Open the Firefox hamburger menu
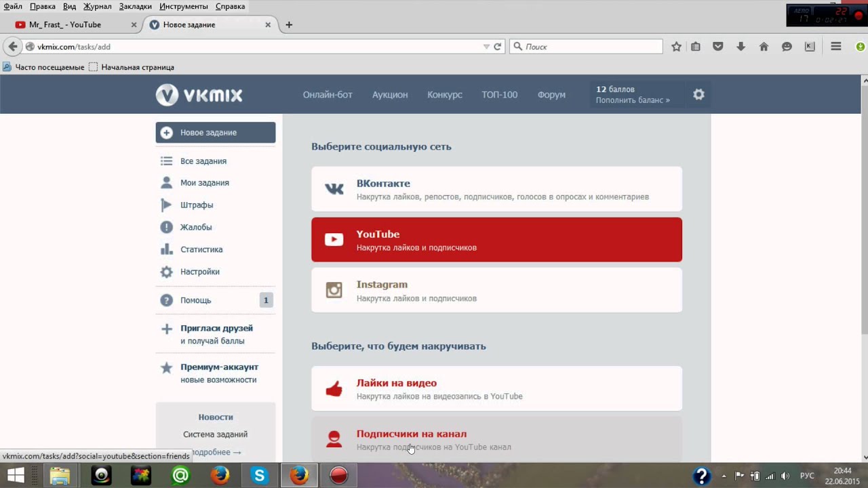Image resolution: width=868 pixels, height=488 pixels. click(836, 47)
